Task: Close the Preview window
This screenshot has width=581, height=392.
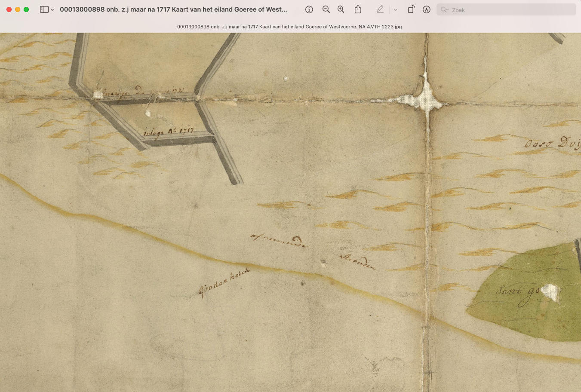Action: pyautogui.click(x=9, y=9)
